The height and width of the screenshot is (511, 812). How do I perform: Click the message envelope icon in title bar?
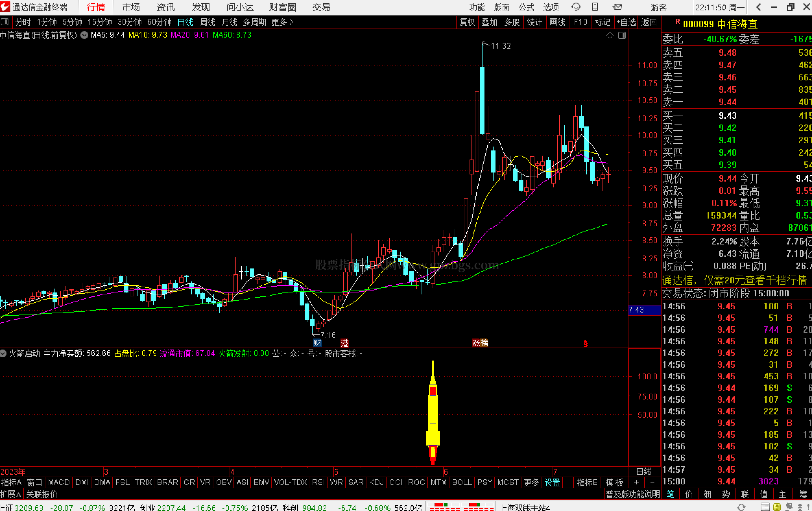(617, 7)
